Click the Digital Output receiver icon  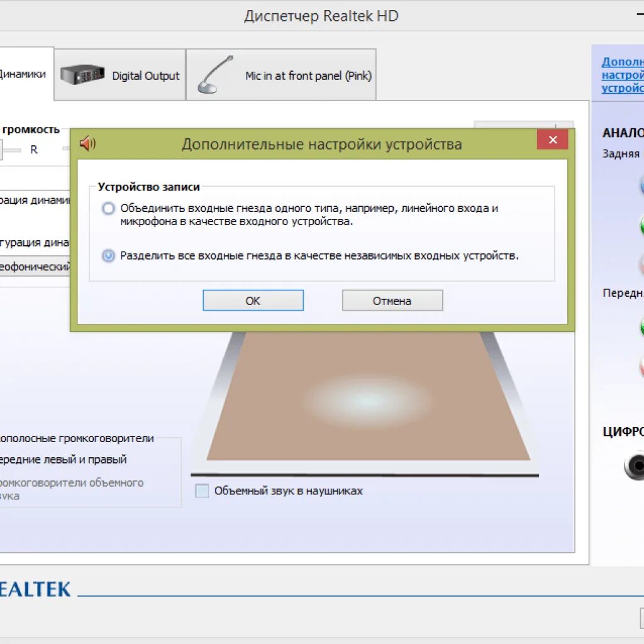[82, 75]
